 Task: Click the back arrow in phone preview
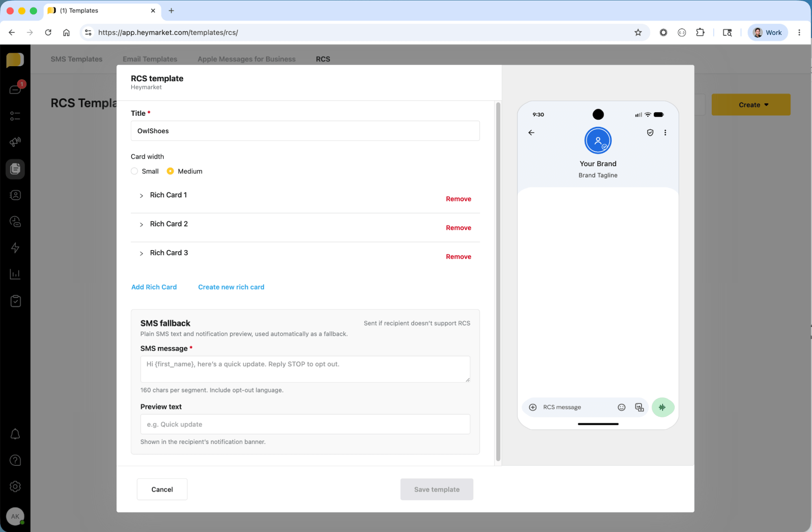click(x=531, y=132)
